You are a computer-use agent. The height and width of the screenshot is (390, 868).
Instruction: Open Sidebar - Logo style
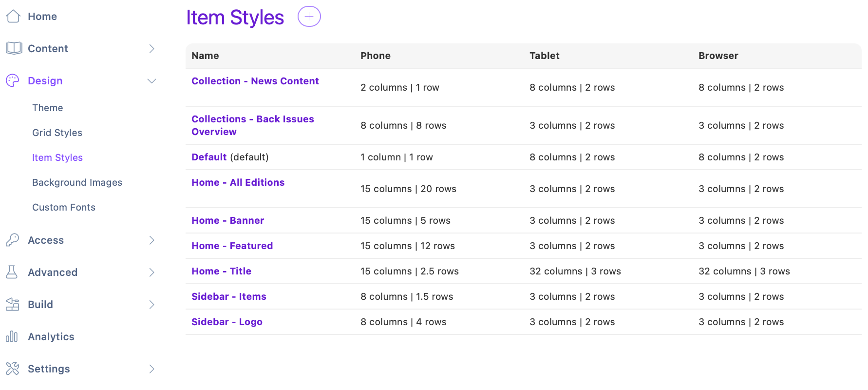227,322
